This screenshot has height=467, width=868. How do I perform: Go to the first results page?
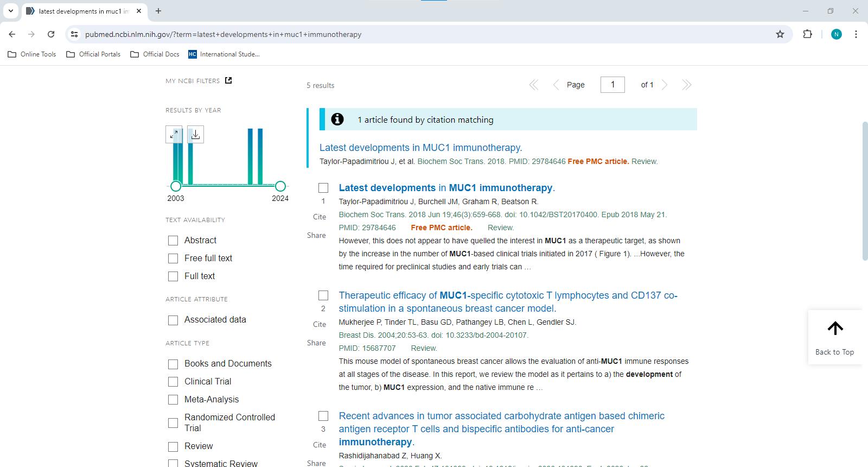(534, 85)
